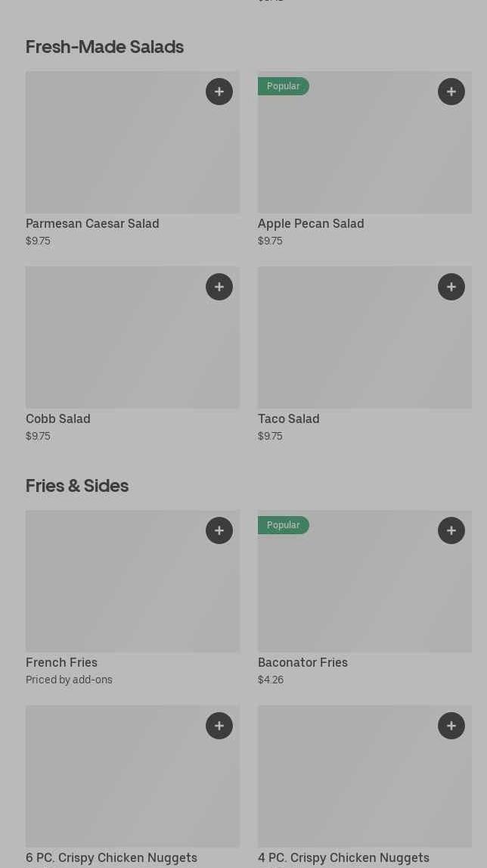Viewport: 487px width, 868px height.
Task: Click plus icon on Cobb Salad
Action: 219,287
